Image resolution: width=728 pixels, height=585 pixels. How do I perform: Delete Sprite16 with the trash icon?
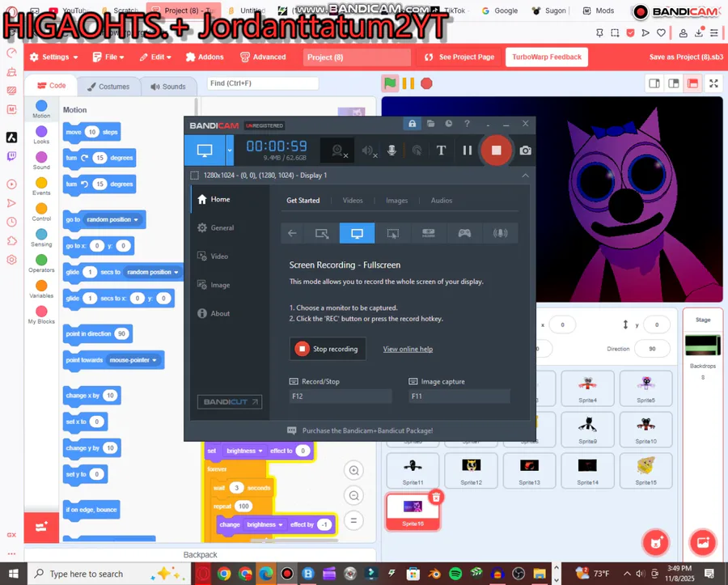tap(435, 498)
